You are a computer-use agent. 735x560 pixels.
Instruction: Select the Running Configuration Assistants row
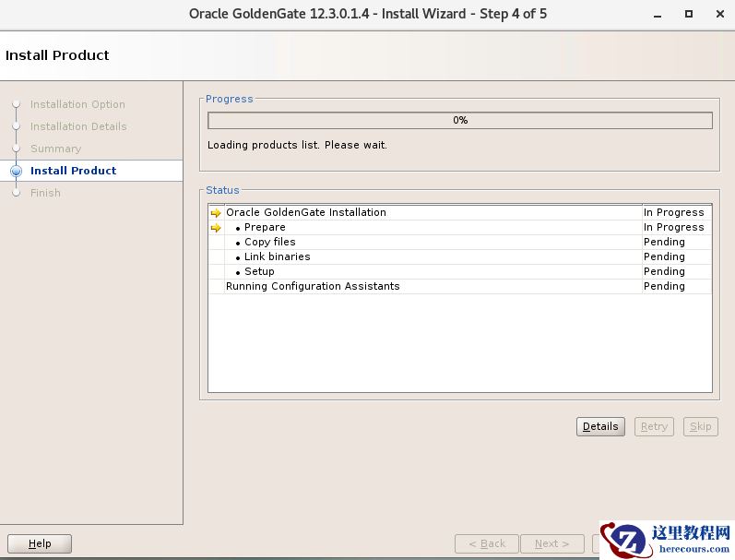pyautogui.click(x=460, y=286)
